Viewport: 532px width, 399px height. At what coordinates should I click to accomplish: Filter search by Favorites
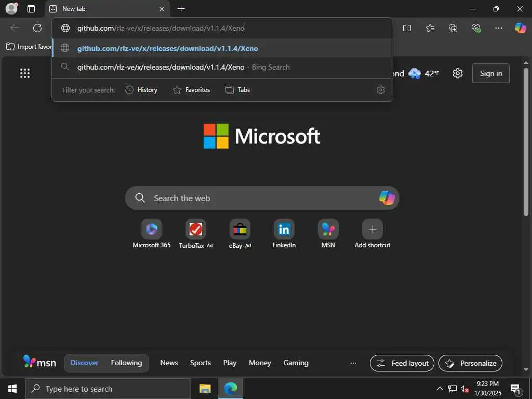(191, 90)
